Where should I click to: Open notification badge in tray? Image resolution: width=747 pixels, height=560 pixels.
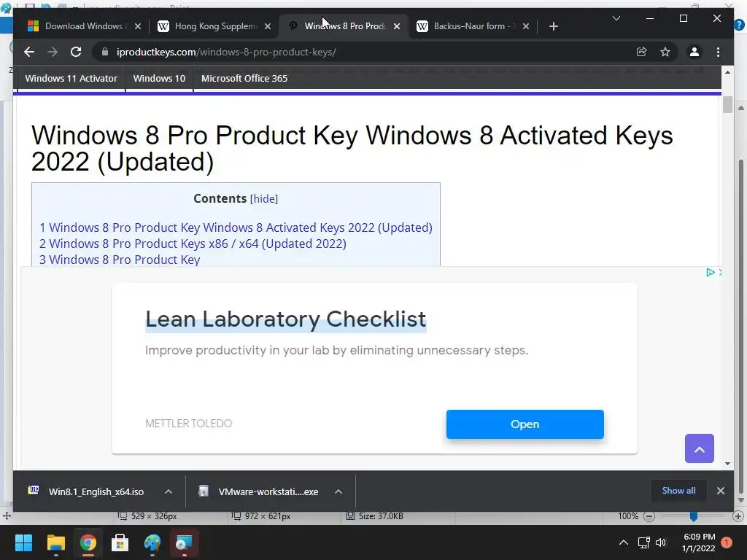coord(727,542)
